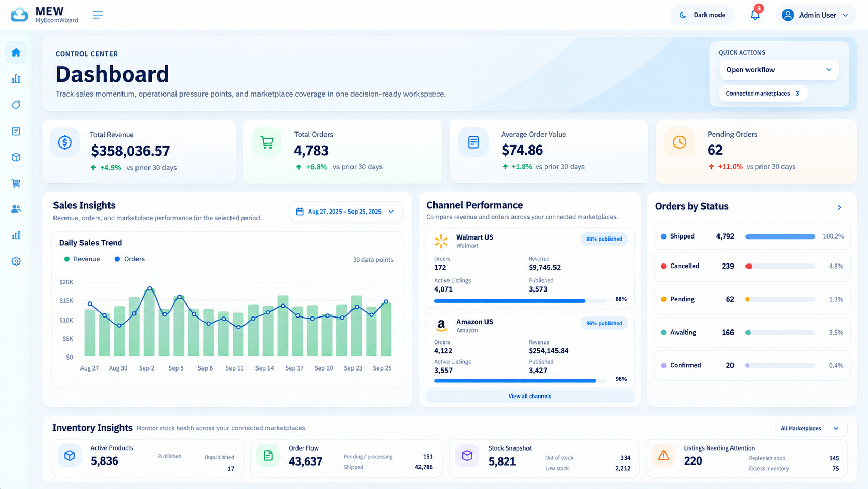
Task: Click the Out of stock 334 value
Action: click(626, 458)
